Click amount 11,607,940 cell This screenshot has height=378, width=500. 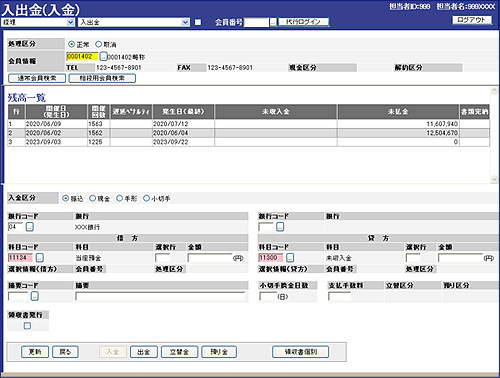[x=398, y=124]
